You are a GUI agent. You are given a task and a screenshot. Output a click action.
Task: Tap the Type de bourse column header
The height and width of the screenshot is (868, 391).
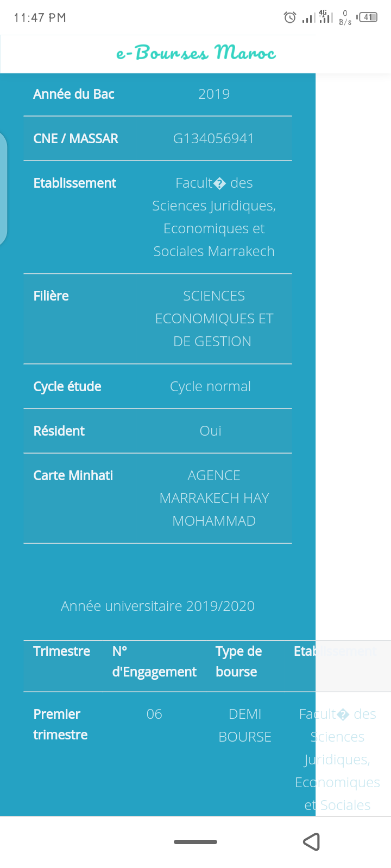[x=239, y=661]
